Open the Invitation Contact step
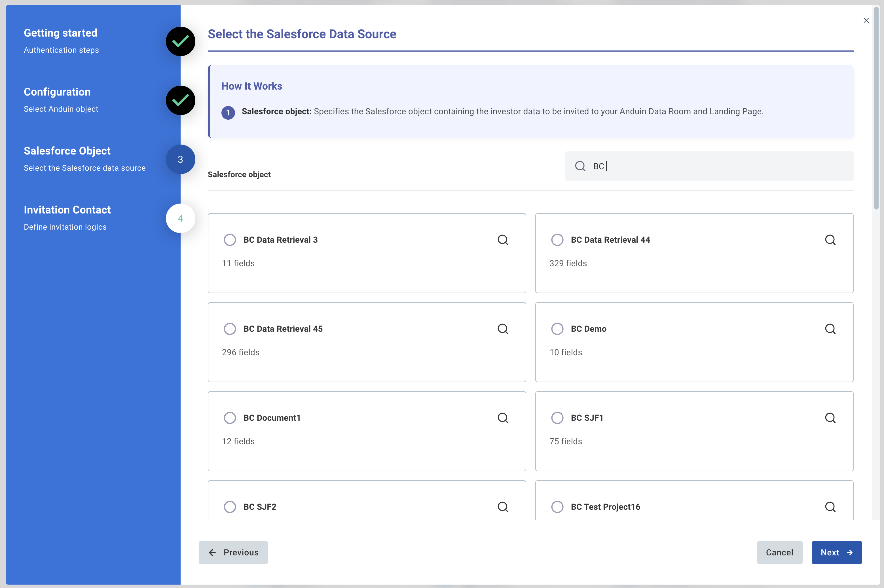The width and height of the screenshot is (884, 588). [67, 210]
